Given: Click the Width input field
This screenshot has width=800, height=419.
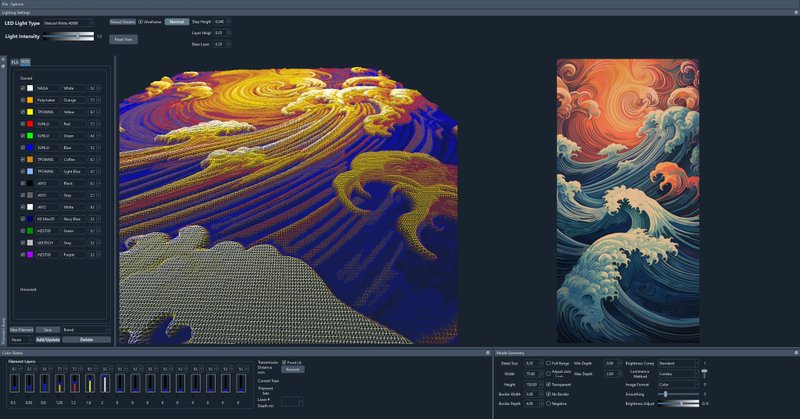Looking at the screenshot, I should pyautogui.click(x=533, y=374).
